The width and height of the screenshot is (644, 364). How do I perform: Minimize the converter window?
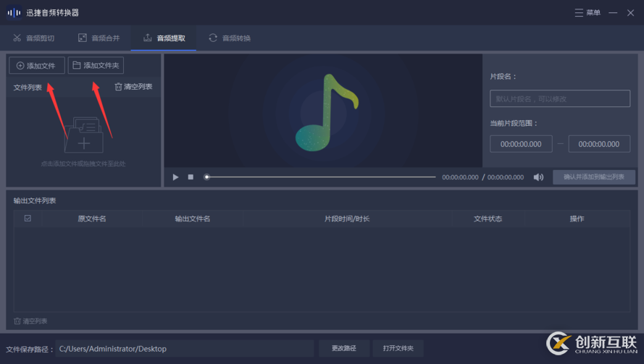click(613, 13)
